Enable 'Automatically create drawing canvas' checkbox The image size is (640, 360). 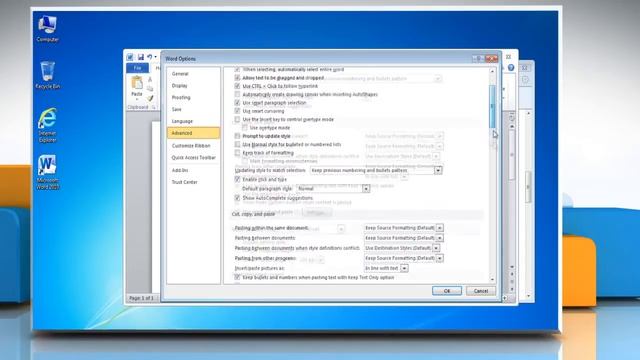point(237,94)
